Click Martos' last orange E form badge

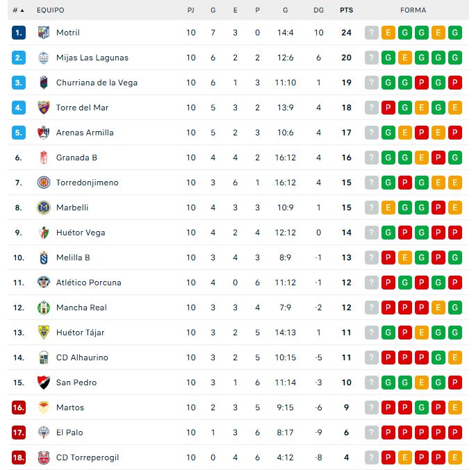point(455,408)
